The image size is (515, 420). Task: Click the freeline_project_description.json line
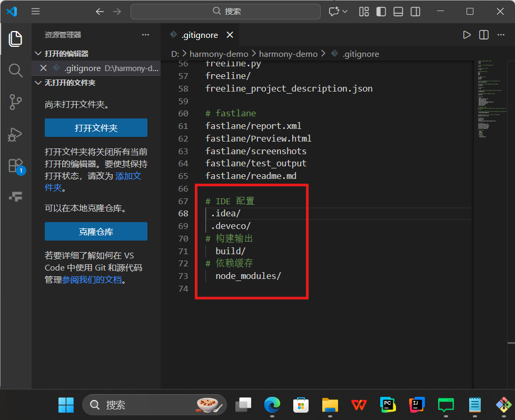pos(289,88)
